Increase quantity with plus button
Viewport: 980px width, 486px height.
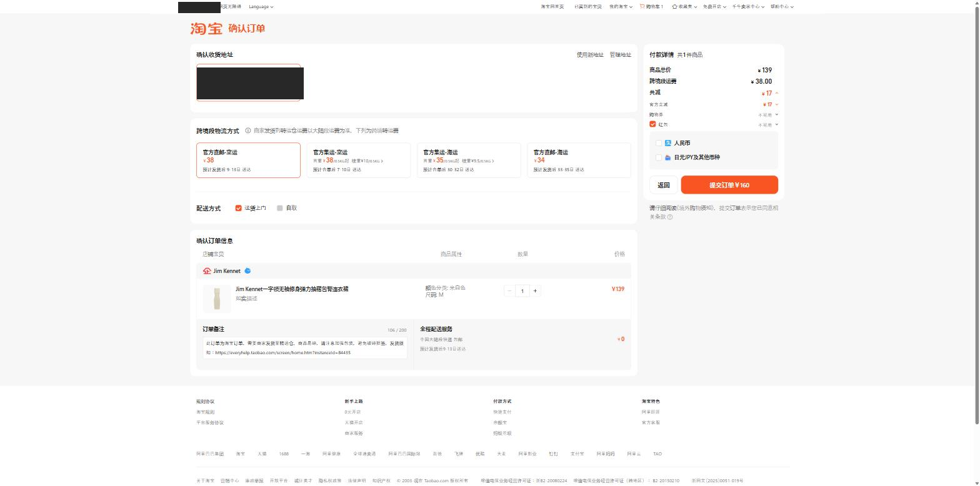click(x=535, y=290)
